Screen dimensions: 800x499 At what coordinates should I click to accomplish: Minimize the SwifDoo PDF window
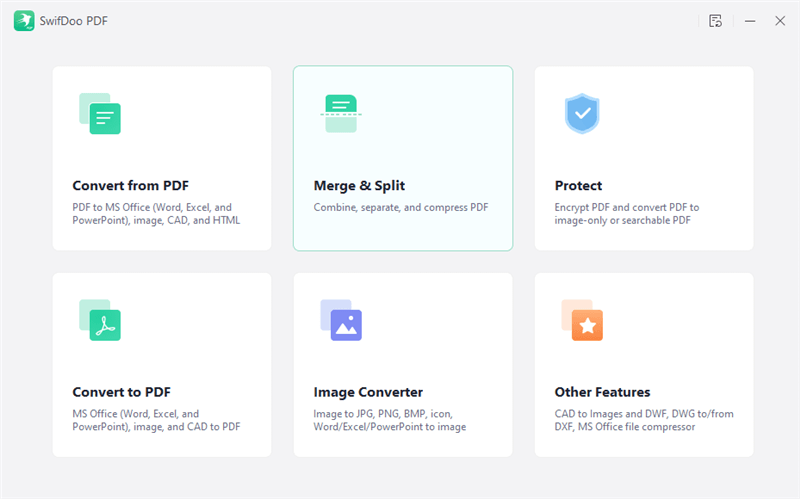(750, 21)
